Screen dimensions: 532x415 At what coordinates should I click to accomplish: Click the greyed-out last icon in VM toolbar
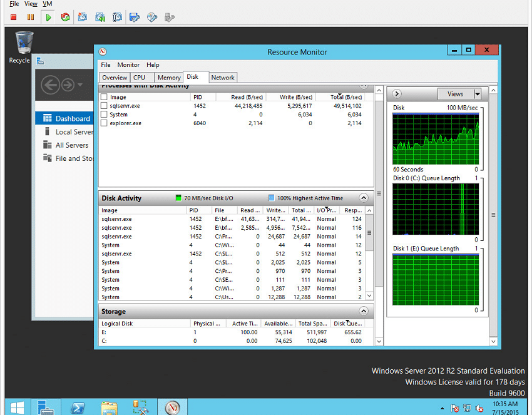click(x=170, y=17)
